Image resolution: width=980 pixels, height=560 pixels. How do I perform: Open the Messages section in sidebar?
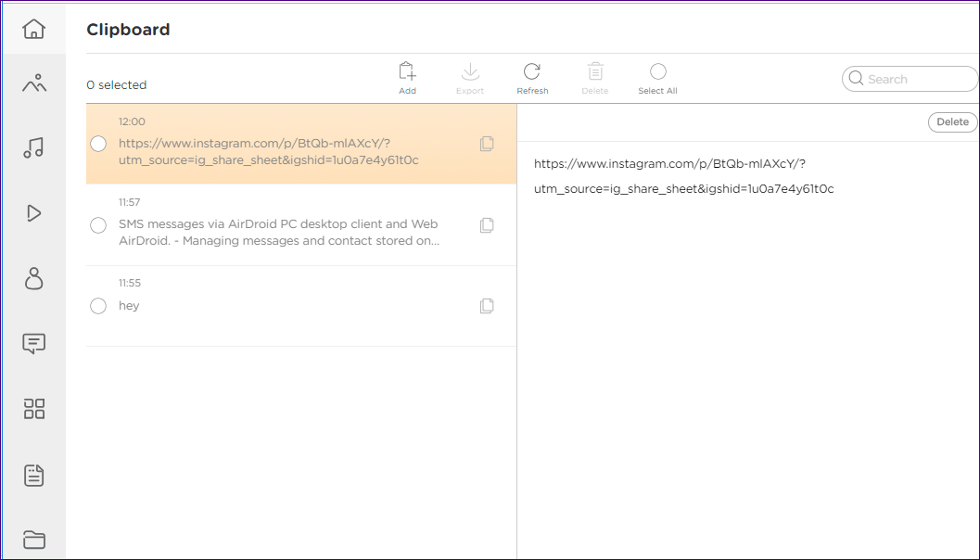tap(33, 343)
